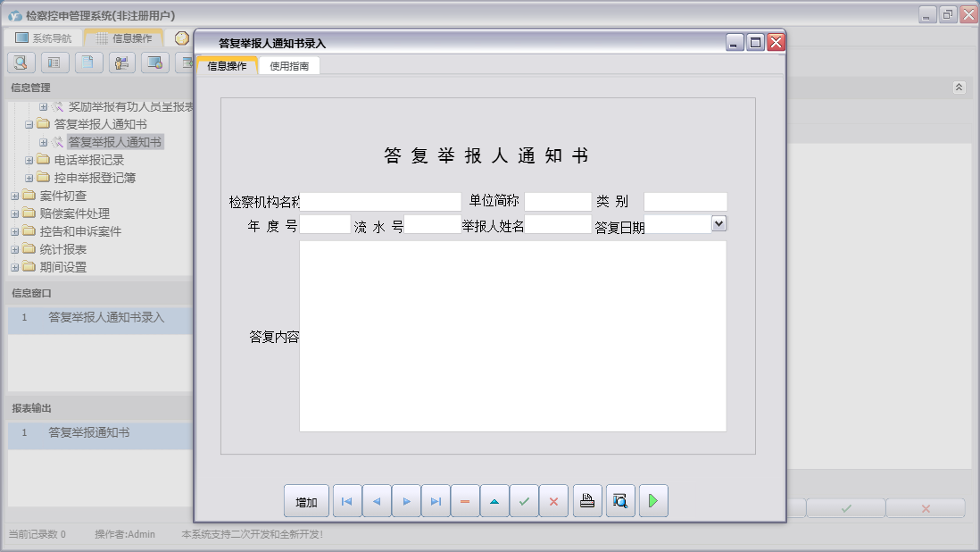Image resolution: width=980 pixels, height=552 pixels.
Task: Collapse the right panel with the chevron
Action: click(959, 88)
